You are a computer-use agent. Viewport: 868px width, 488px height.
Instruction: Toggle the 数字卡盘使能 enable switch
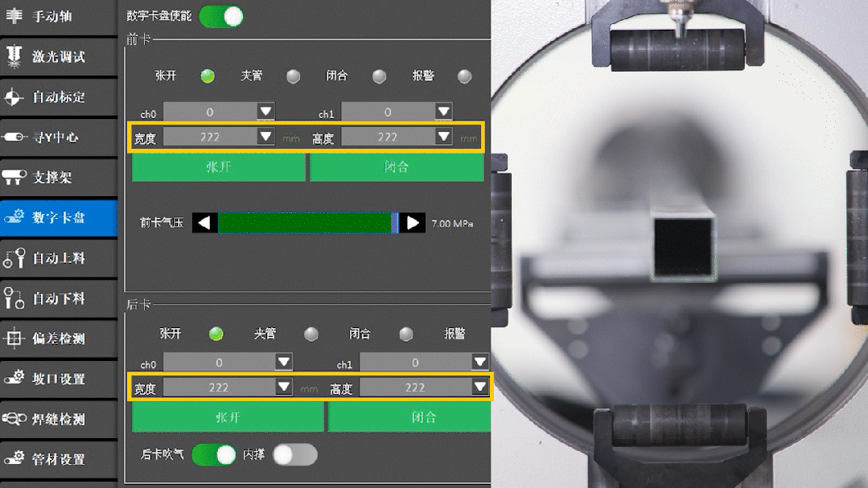[x=220, y=15]
